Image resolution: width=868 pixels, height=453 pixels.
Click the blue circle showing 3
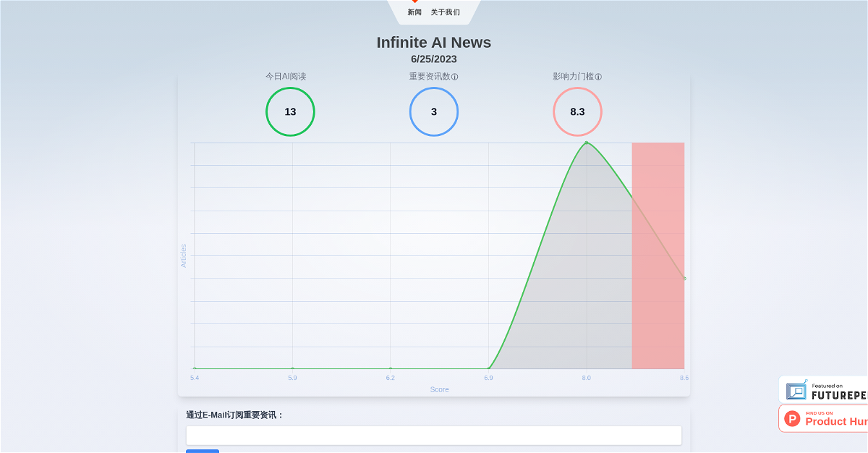pyautogui.click(x=434, y=111)
